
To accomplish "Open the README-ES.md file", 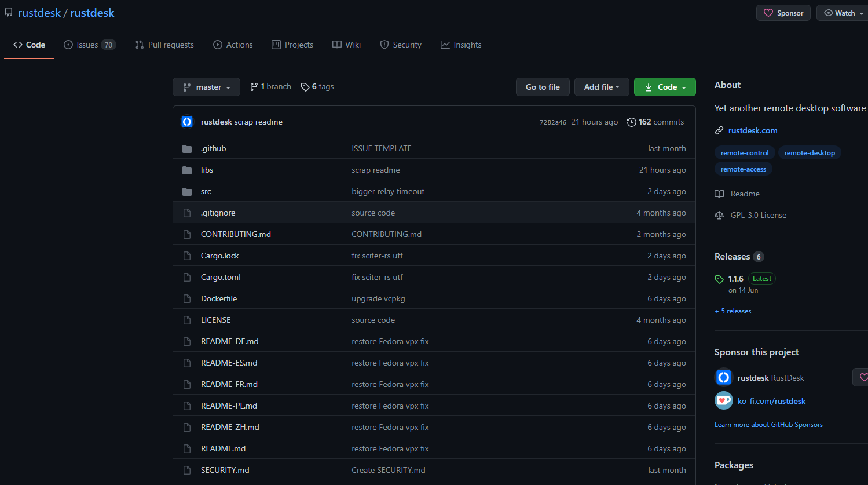I will 229,363.
